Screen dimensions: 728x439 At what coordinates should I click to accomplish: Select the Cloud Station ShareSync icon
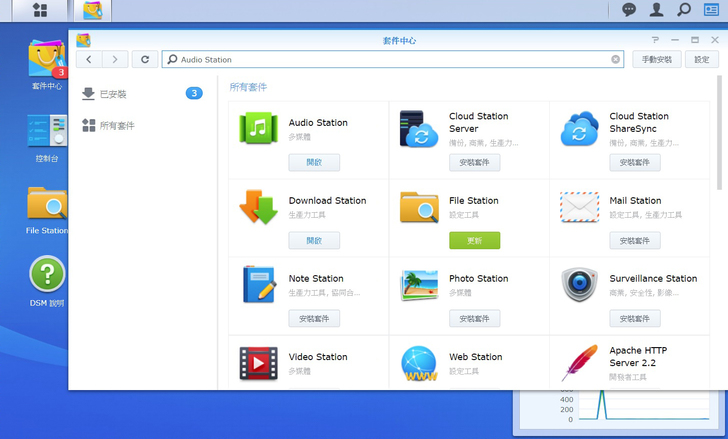(579, 129)
